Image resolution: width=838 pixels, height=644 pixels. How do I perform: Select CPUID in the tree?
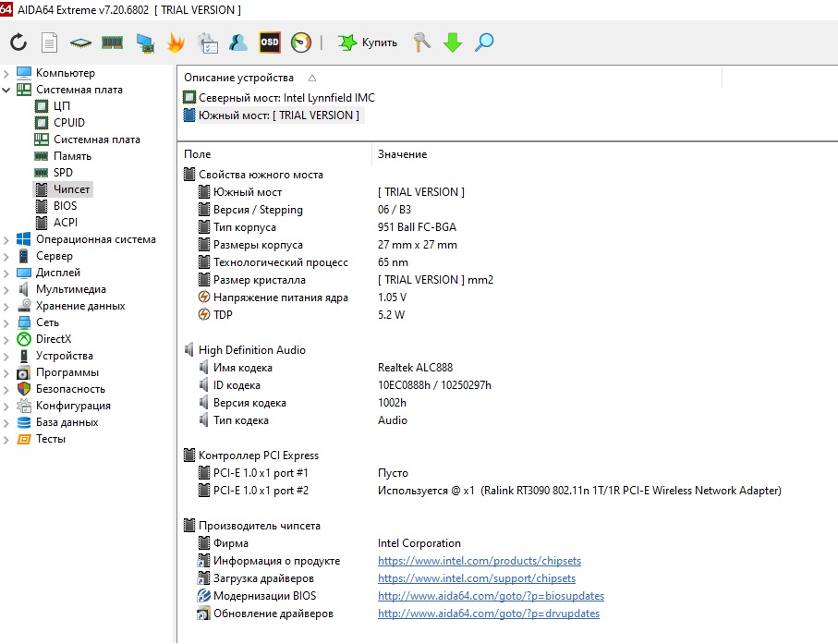(69, 122)
